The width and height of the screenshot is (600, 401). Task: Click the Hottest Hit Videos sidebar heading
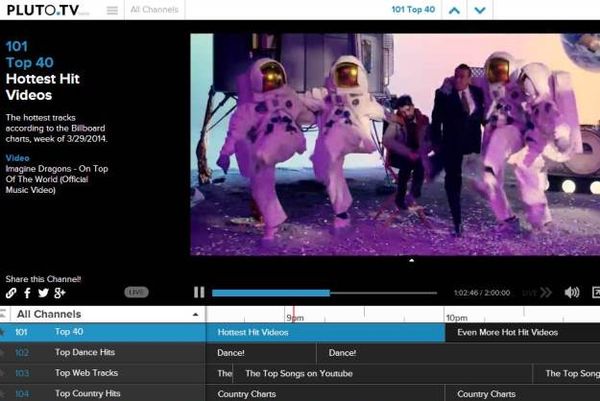[x=42, y=87]
